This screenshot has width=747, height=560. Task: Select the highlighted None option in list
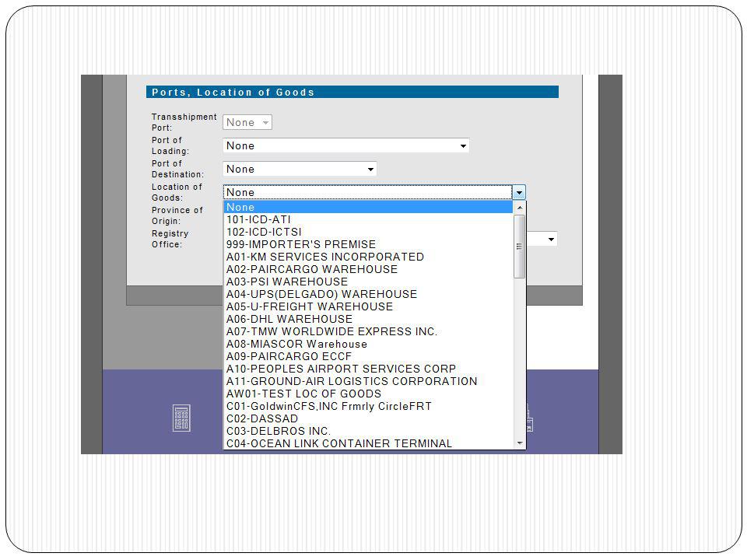(x=368, y=207)
